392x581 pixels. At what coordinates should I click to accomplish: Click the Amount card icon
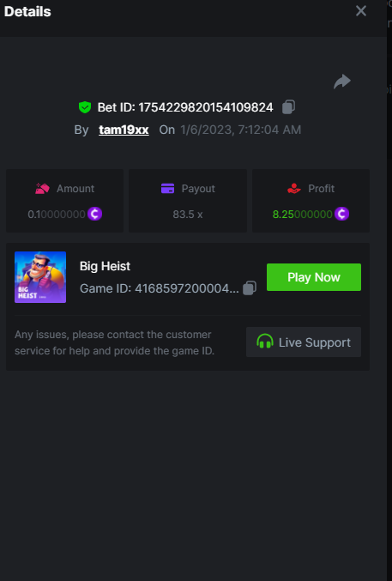click(42, 189)
